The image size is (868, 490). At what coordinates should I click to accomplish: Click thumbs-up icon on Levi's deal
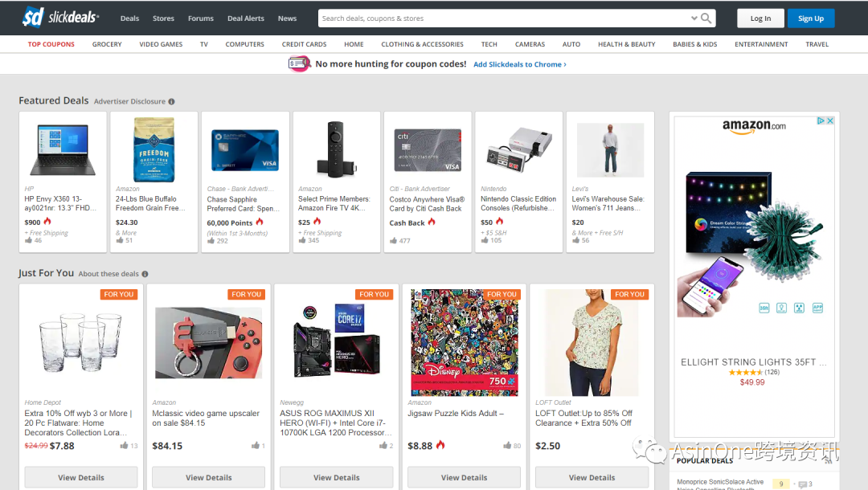click(x=575, y=240)
